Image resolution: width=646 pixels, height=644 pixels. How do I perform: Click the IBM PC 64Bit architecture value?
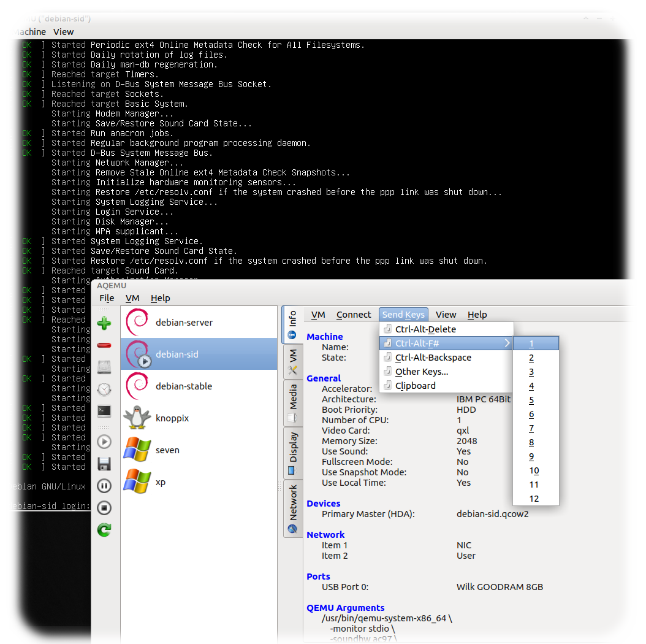(x=483, y=399)
